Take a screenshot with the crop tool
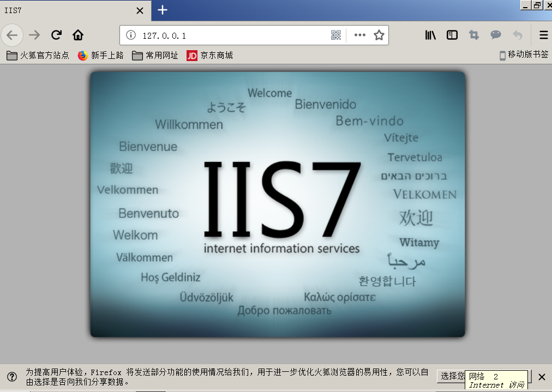 tap(474, 35)
